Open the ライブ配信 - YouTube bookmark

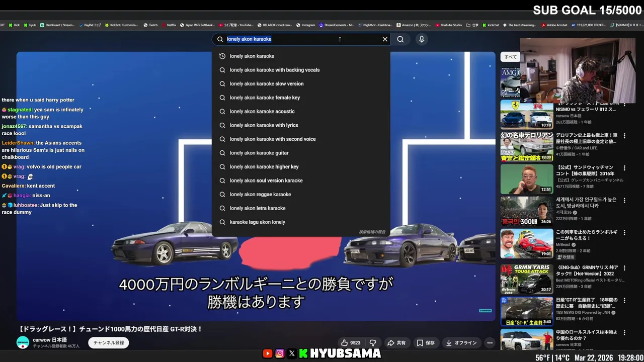tap(236, 25)
